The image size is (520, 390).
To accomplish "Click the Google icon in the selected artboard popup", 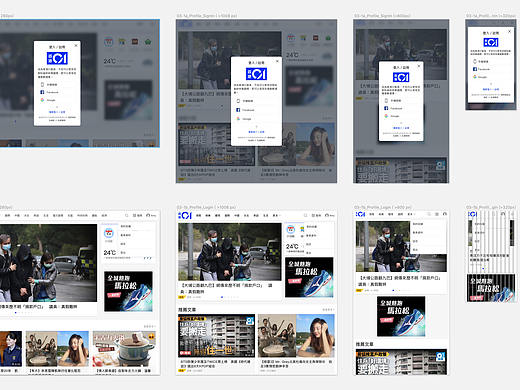I will pos(42,100).
